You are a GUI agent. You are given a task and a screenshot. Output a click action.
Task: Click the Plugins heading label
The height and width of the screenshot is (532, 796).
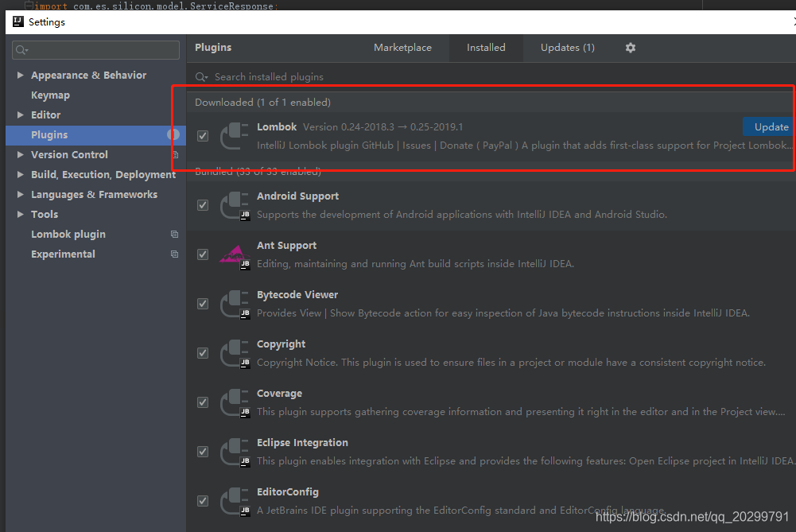click(213, 47)
